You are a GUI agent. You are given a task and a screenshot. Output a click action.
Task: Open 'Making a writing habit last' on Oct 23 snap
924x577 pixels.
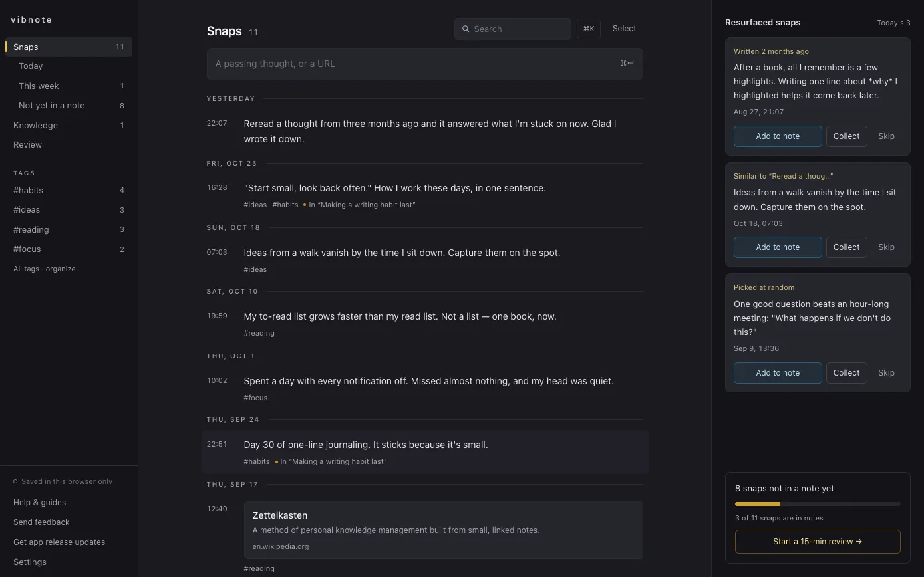(x=362, y=205)
